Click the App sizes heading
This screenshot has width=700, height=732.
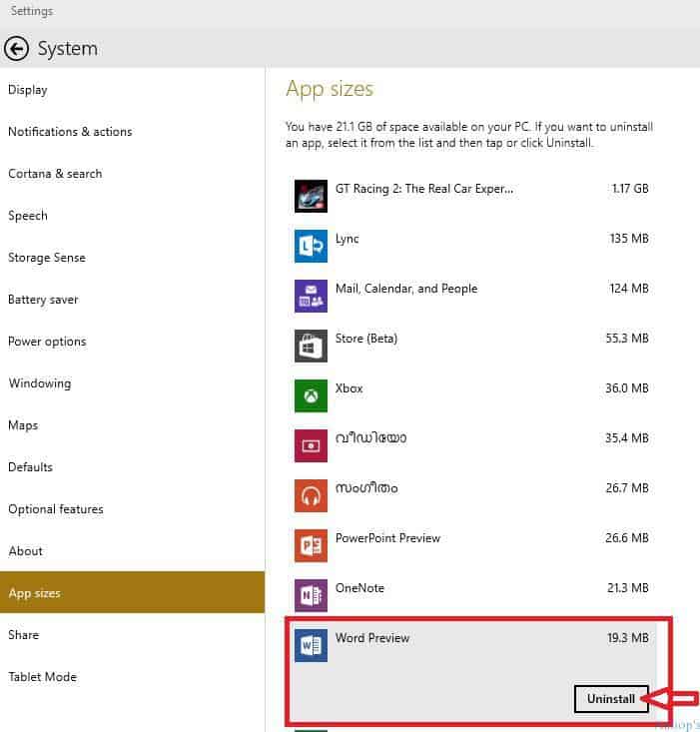point(330,89)
